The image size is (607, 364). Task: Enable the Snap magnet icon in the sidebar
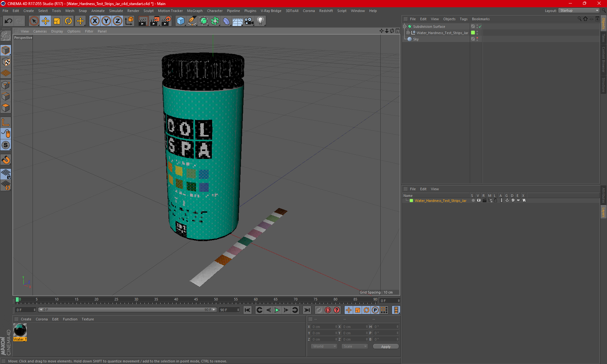[6, 160]
